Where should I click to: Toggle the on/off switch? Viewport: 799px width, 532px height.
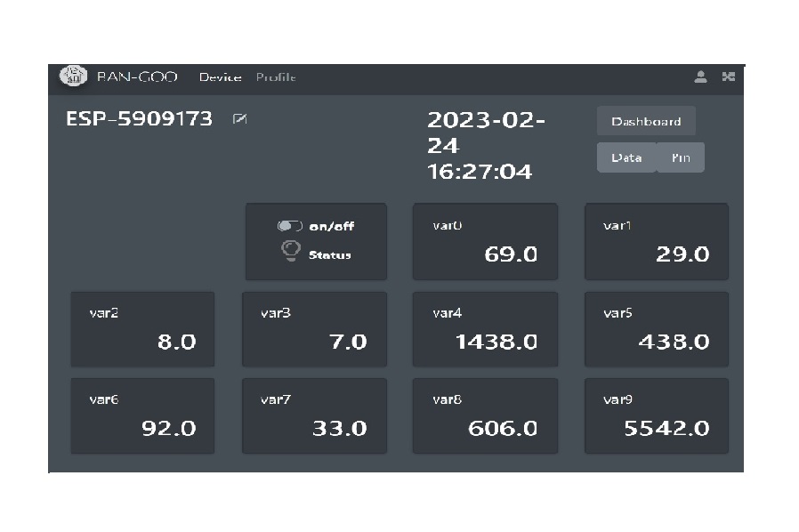(290, 226)
